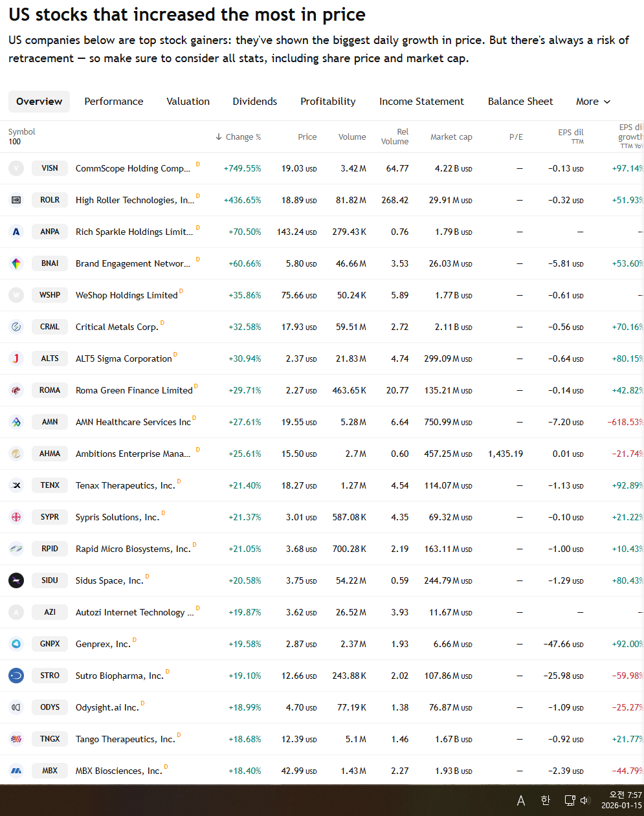Click the Genprex GNPX logo icon
Viewport: 644px width, 816px height.
[16, 644]
